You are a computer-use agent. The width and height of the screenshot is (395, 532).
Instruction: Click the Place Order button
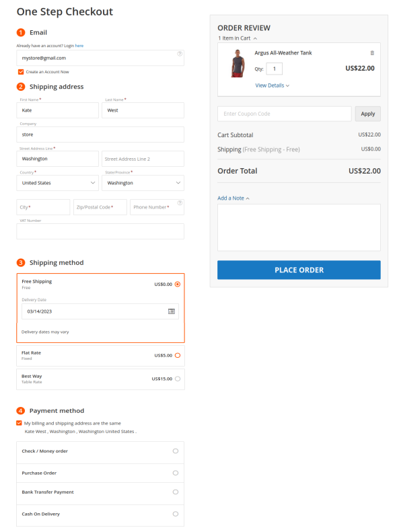pos(299,270)
